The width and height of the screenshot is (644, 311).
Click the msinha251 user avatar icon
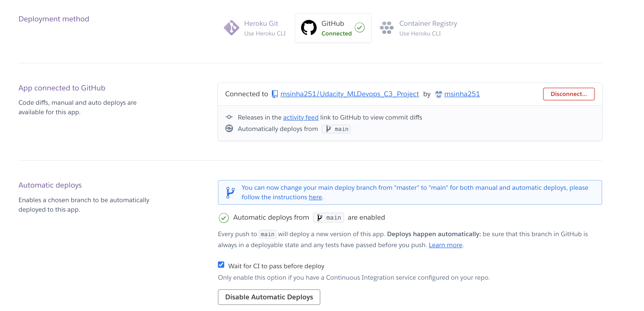click(438, 94)
